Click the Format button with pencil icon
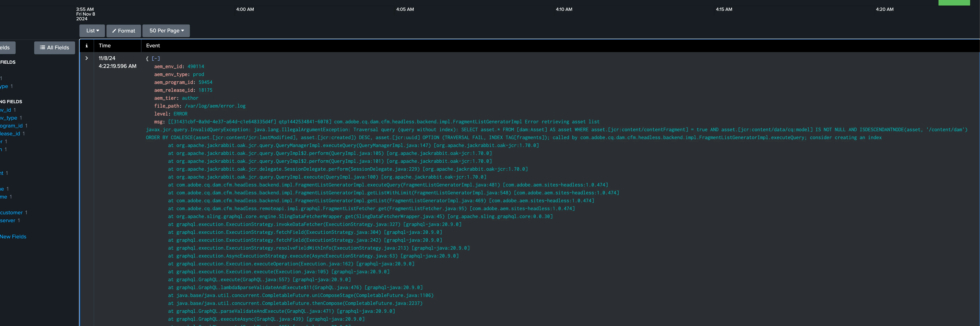Viewport: 980px width, 326px height. 124,31
